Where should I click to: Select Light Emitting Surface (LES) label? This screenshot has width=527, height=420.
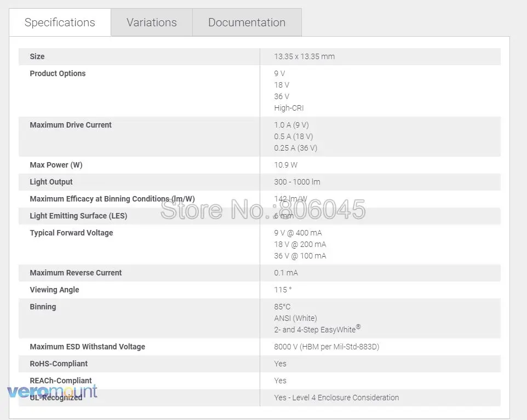[78, 216]
